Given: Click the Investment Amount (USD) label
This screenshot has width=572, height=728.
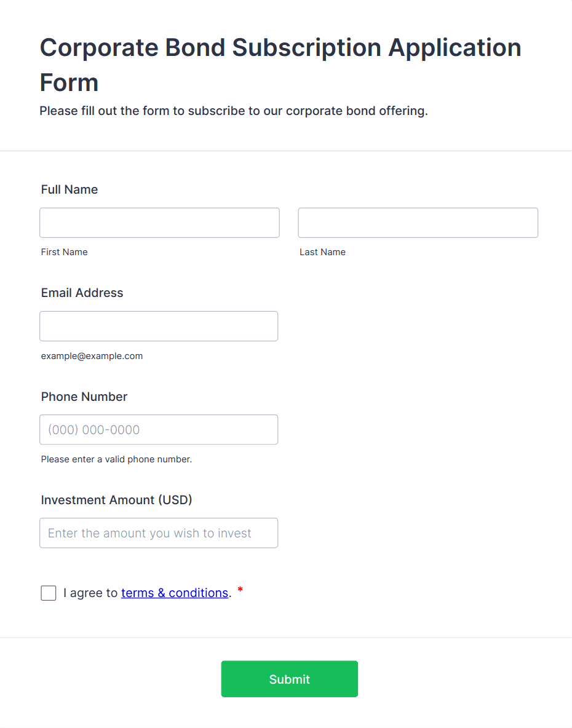Looking at the screenshot, I should point(117,500).
